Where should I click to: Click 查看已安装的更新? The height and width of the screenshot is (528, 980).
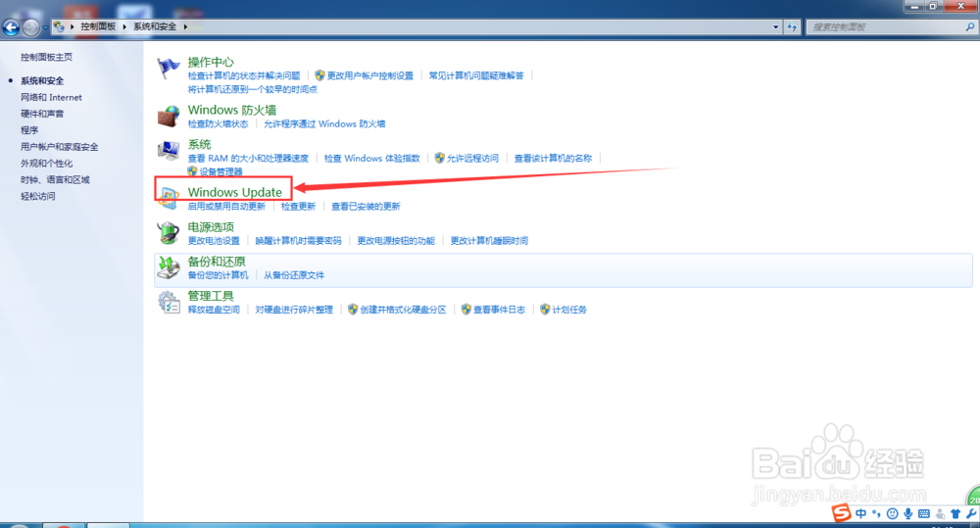pyautogui.click(x=366, y=206)
